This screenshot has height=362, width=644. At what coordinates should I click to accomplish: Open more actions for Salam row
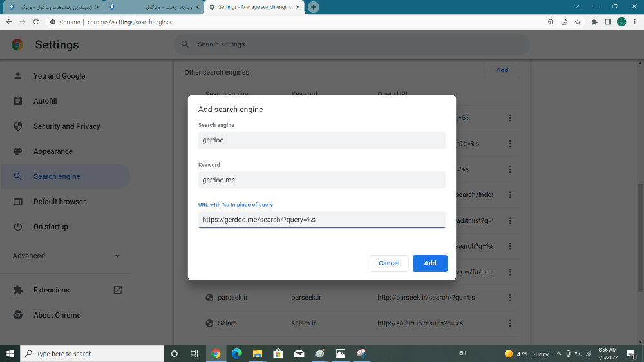(510, 323)
